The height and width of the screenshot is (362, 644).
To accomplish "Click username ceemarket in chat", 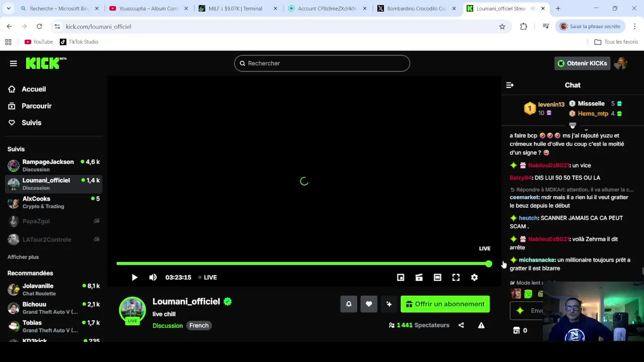I will point(524,198).
